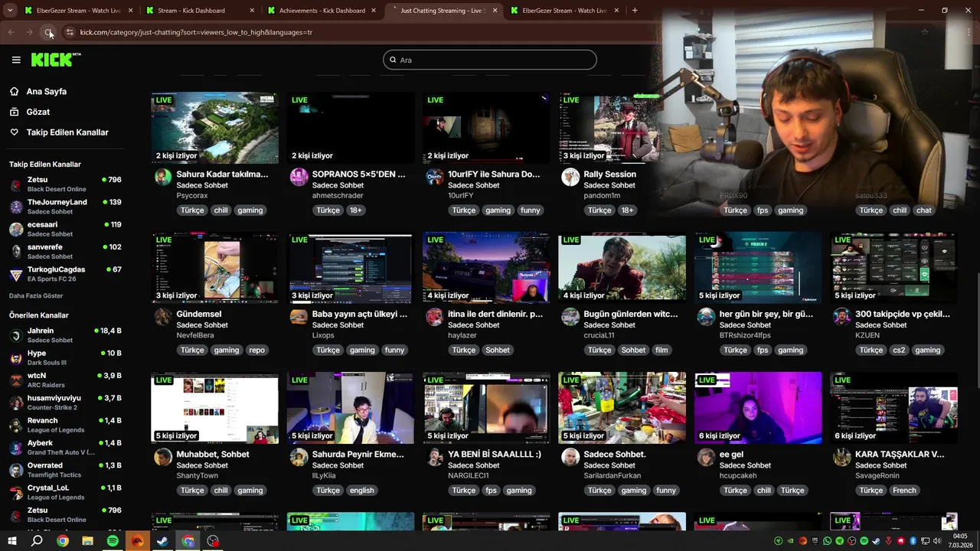Image resolution: width=980 pixels, height=551 pixels.
Task: Open Spotify from the taskbar
Action: 113,541
